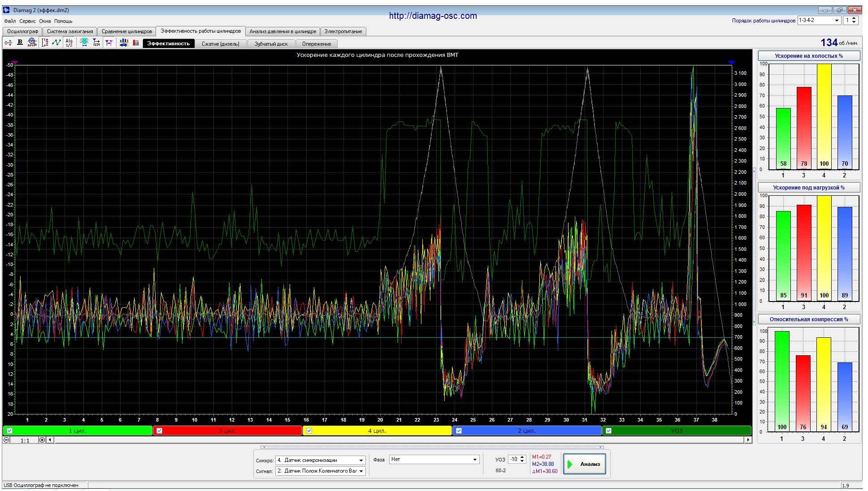868x491 pixels.
Task: Open the Окна menu
Action: click(x=45, y=21)
